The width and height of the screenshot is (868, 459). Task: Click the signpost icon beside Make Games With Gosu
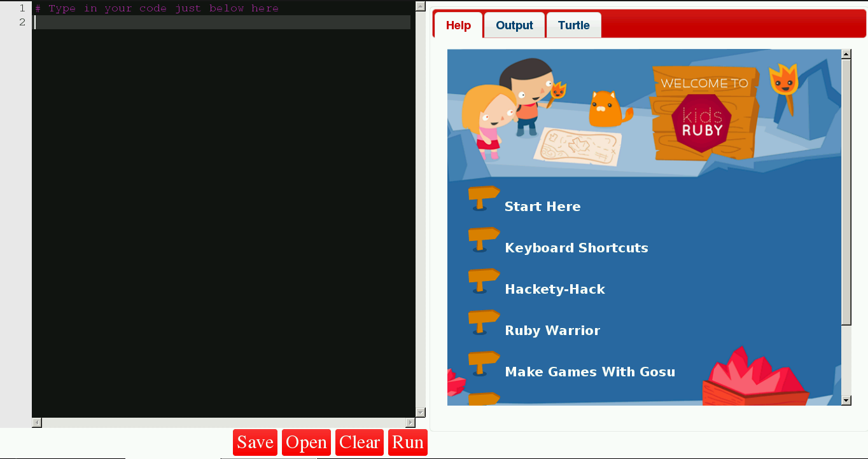(484, 364)
